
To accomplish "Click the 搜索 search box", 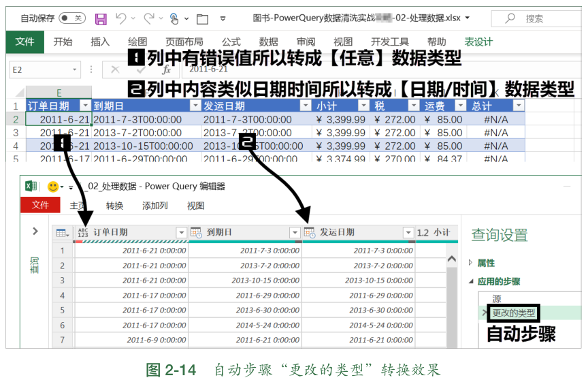I will (x=537, y=18).
